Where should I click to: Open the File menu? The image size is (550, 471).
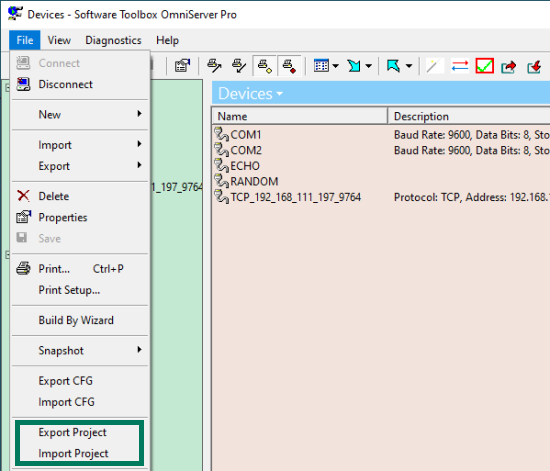pyautogui.click(x=25, y=40)
